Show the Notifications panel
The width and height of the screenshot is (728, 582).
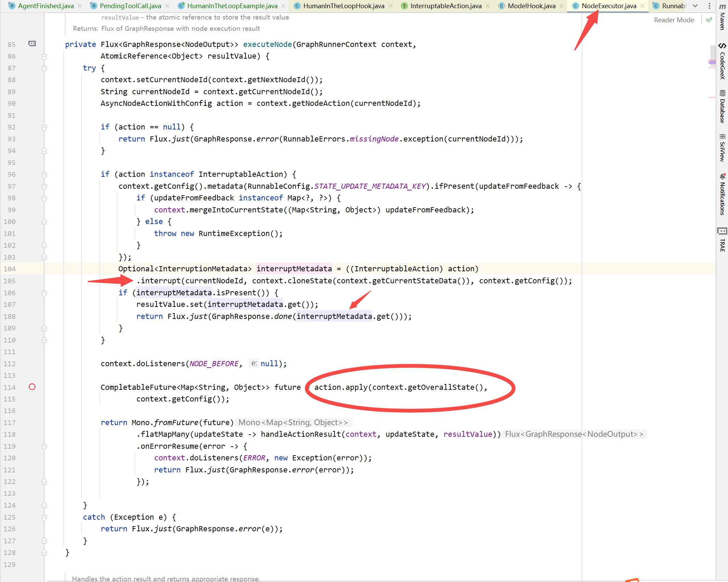pyautogui.click(x=722, y=194)
